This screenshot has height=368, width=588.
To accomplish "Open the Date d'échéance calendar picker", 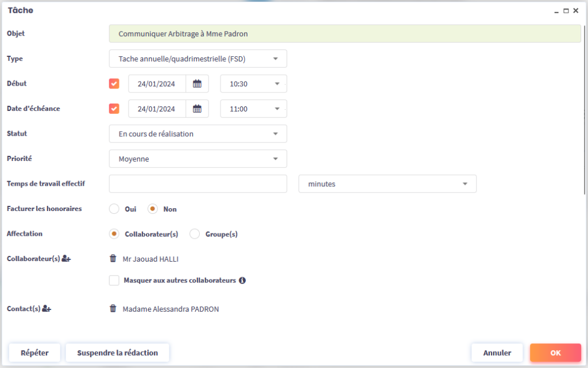I will click(x=197, y=109).
